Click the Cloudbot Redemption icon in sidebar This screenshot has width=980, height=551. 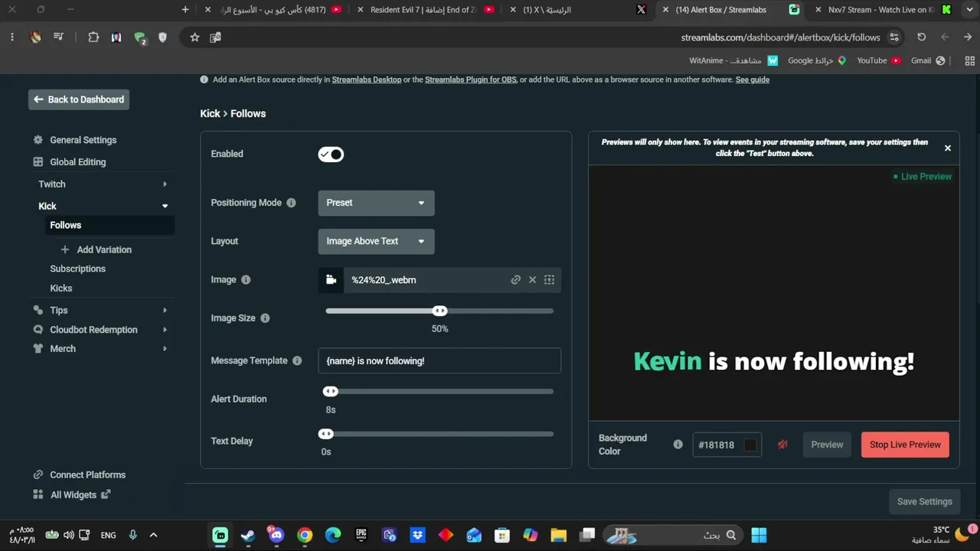(38, 330)
